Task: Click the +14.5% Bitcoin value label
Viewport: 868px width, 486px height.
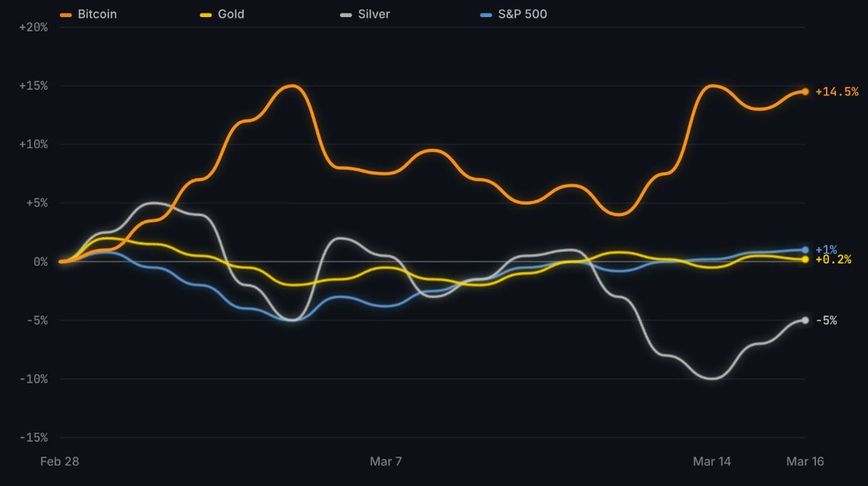Action: (835, 92)
